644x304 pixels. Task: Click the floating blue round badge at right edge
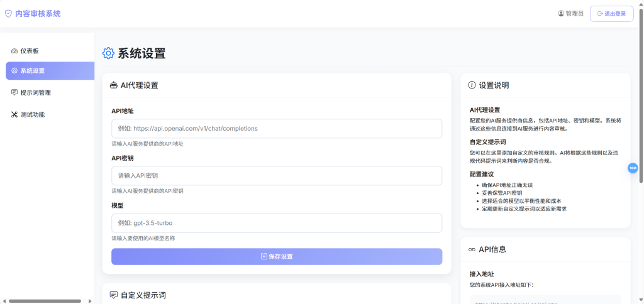[633, 168]
